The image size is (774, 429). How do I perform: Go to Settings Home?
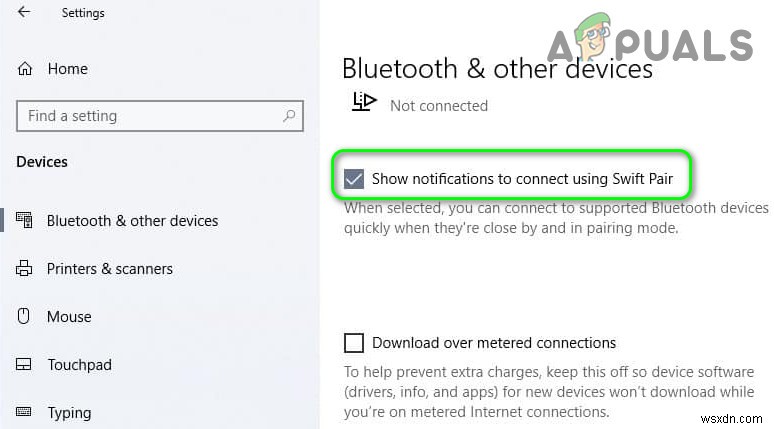(x=67, y=69)
